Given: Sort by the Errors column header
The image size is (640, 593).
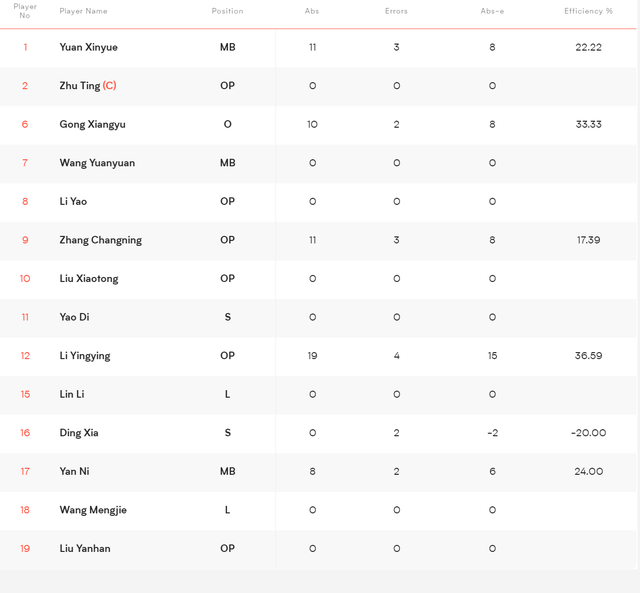Looking at the screenshot, I should click(396, 11).
